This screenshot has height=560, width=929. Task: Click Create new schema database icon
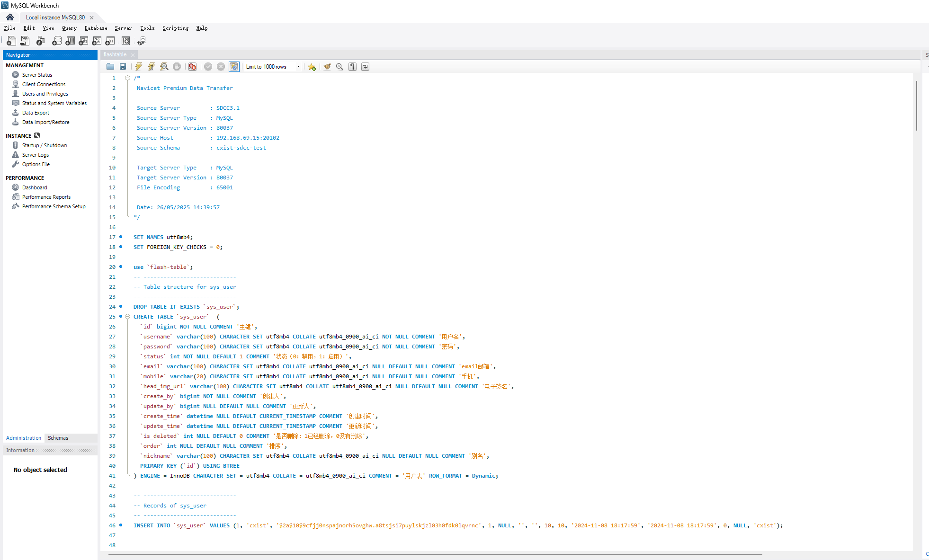(57, 41)
